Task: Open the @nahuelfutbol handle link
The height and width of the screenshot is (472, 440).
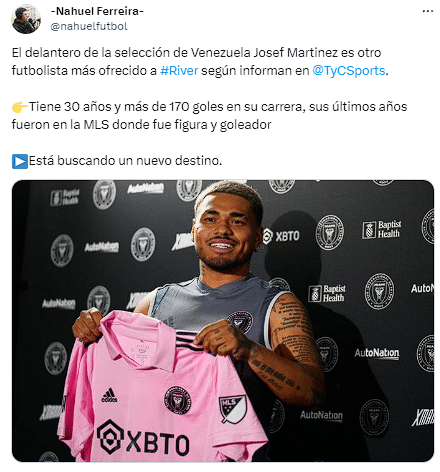Action: click(89, 26)
